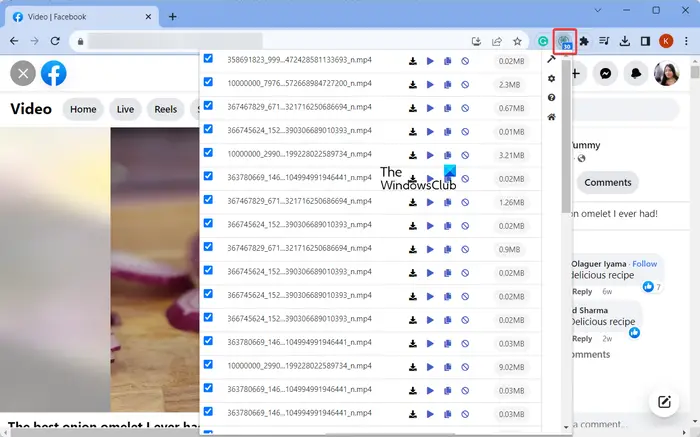
Task: Uncheck the 358691823_999 mp4 checkbox
Action: click(x=208, y=58)
